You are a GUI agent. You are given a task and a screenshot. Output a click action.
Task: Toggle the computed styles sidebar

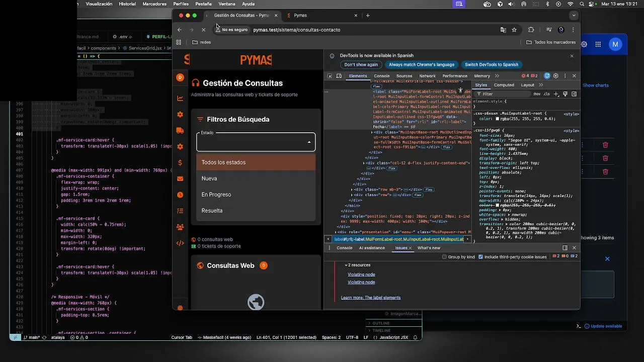tap(574, 94)
